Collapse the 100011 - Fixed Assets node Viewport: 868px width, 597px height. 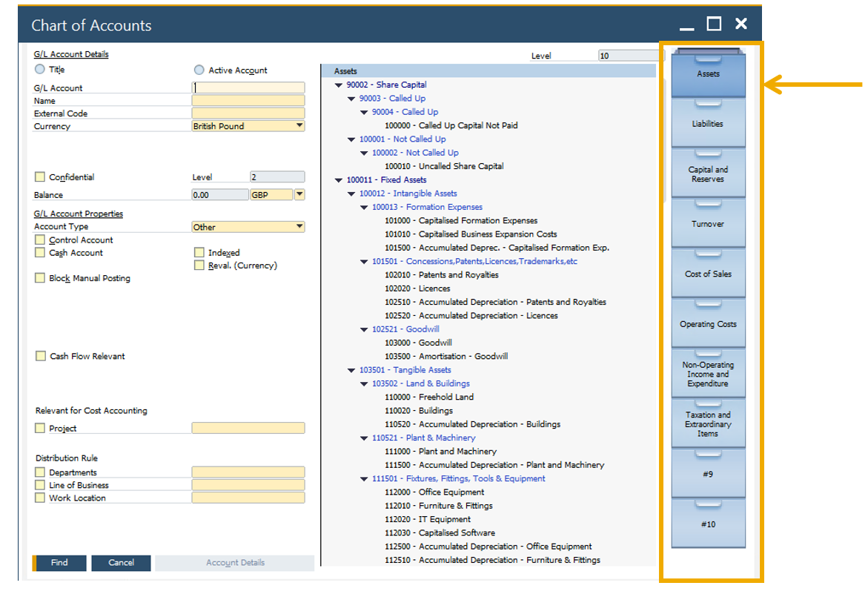point(339,180)
